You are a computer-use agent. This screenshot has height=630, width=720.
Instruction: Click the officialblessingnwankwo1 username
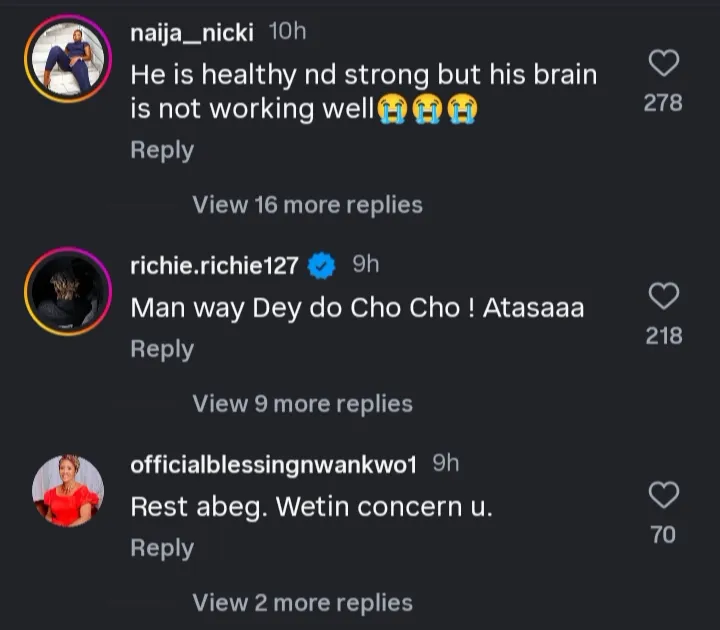tap(276, 464)
